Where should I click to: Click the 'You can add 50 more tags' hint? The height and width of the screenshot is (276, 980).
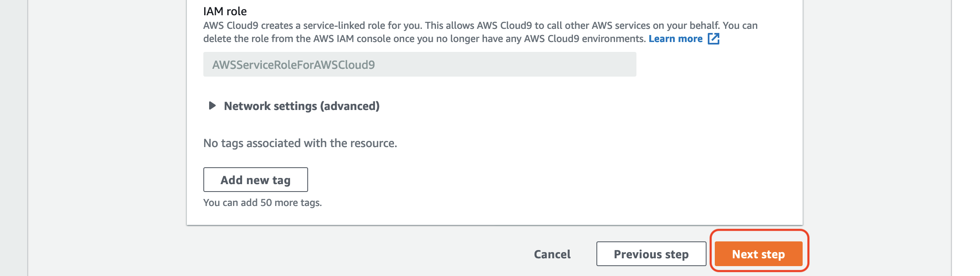tap(262, 203)
